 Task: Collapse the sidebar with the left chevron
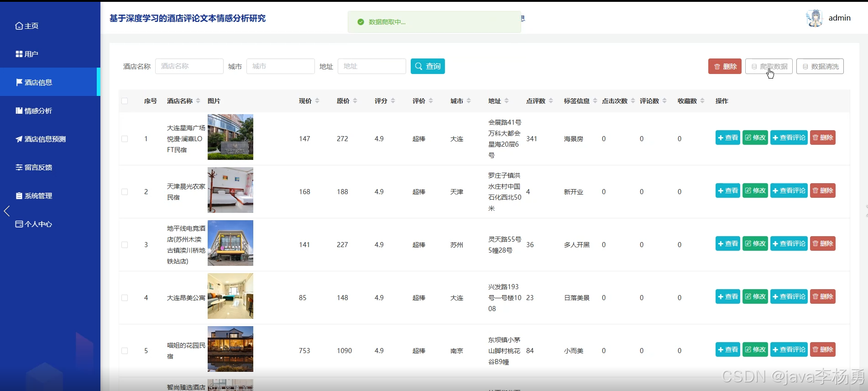point(6,211)
